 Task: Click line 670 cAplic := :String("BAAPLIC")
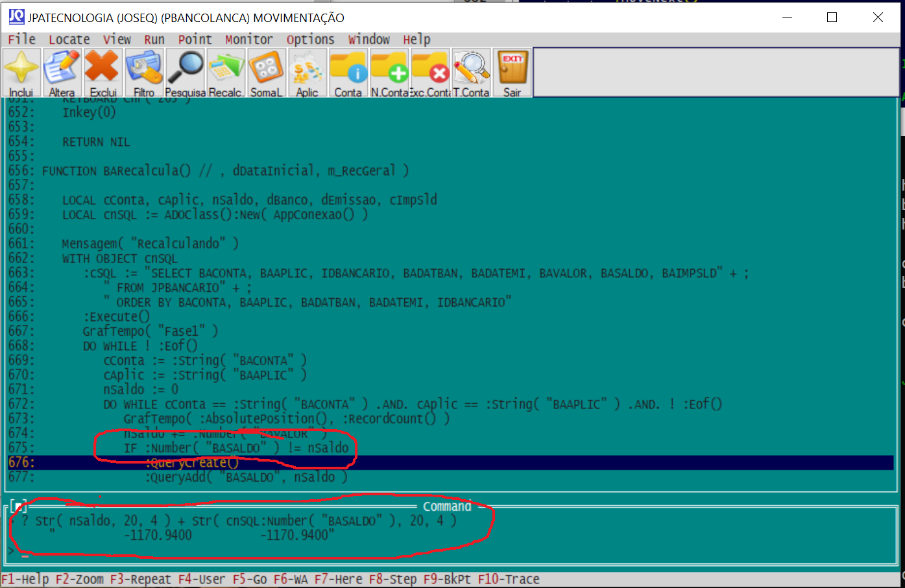click(205, 375)
